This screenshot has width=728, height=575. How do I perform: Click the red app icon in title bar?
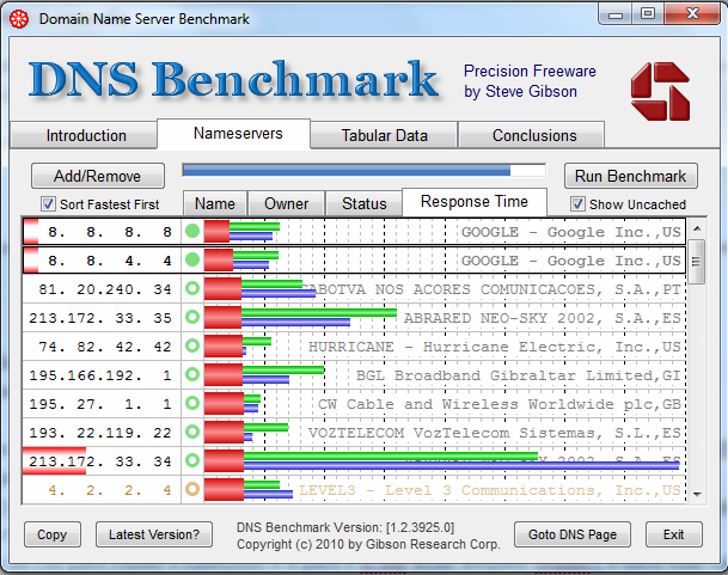click(19, 20)
